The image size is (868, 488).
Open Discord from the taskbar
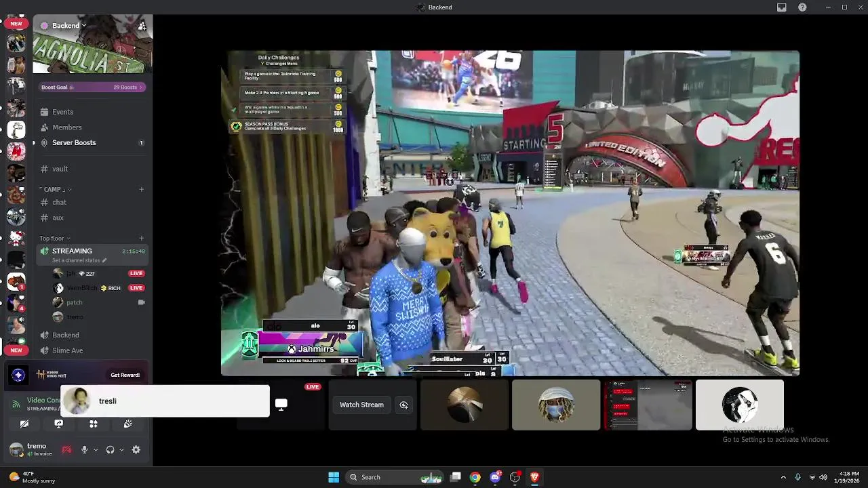495,477
